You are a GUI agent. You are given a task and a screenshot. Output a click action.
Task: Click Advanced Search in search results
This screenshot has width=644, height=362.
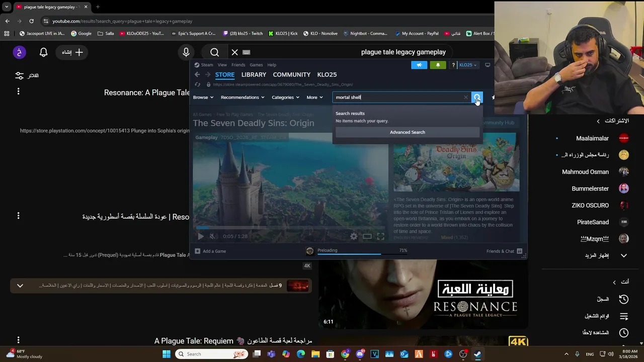408,132
